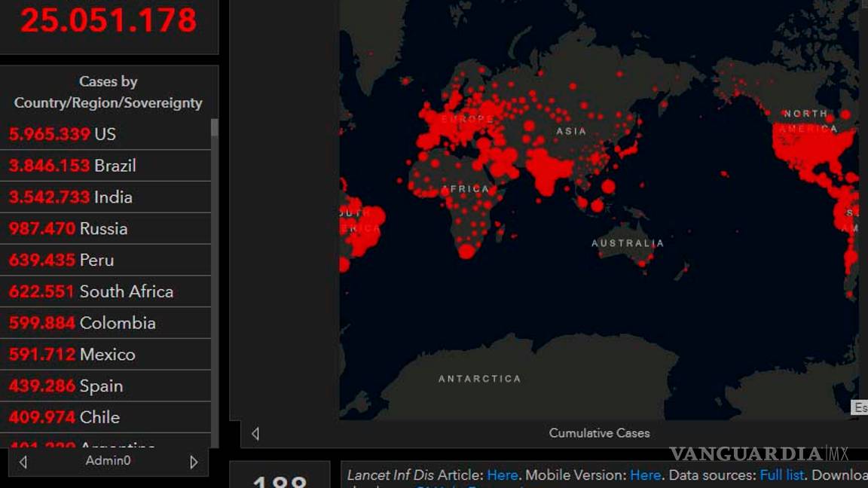Viewport: 868px width, 488px height.
Task: Click the Esri logo on the map
Action: pyautogui.click(x=860, y=407)
